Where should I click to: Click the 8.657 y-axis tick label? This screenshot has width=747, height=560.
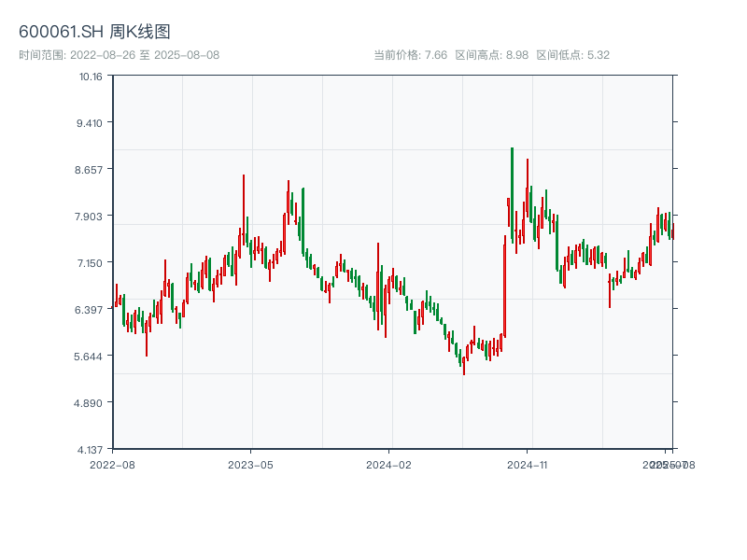[x=90, y=170]
